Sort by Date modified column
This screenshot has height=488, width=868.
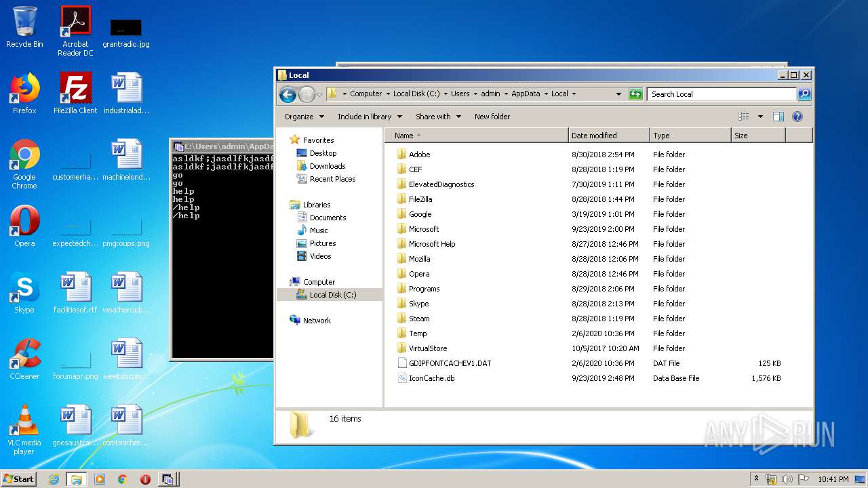coord(609,136)
